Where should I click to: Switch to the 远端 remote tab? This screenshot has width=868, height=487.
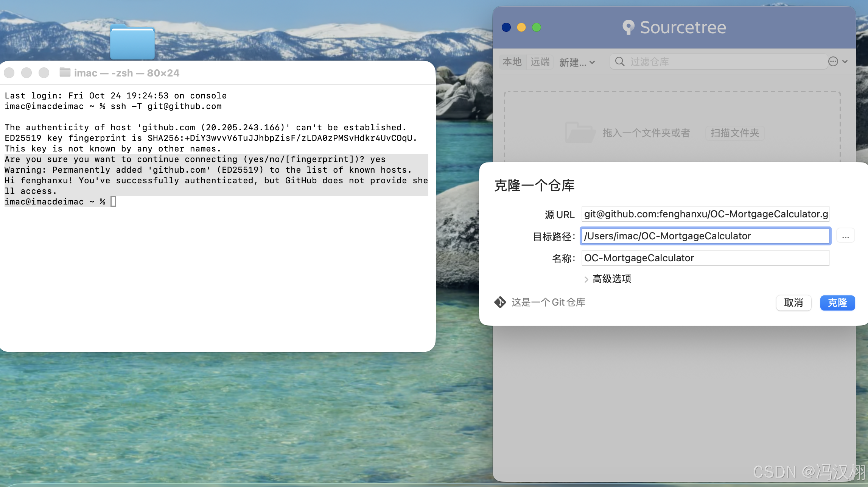click(x=540, y=62)
